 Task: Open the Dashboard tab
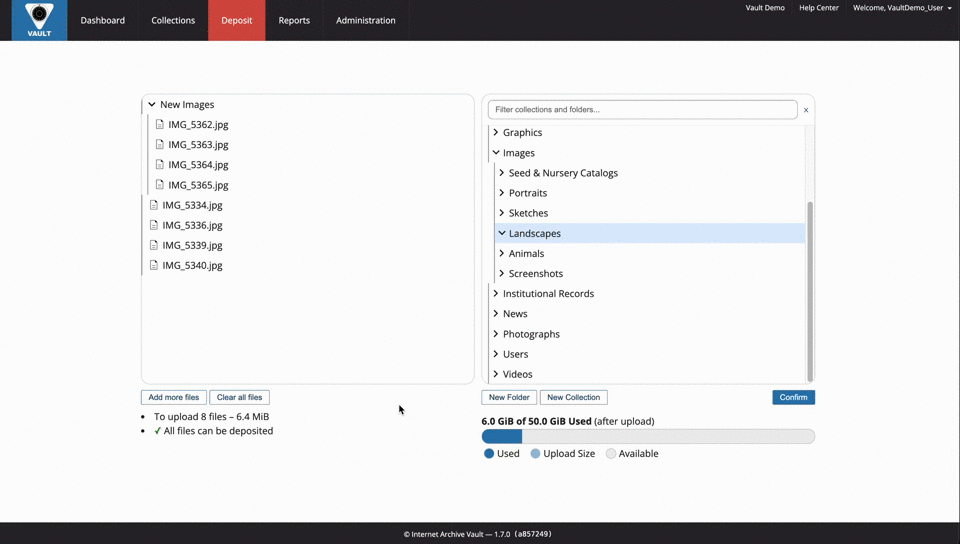point(103,20)
